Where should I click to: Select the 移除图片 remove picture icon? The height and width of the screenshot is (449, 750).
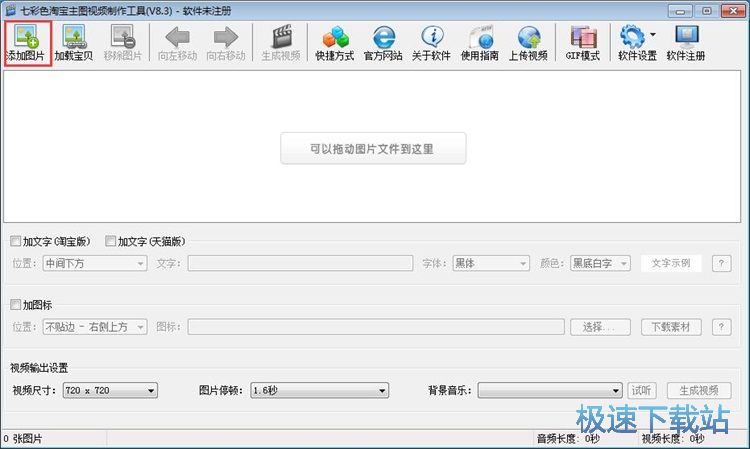coord(123,43)
